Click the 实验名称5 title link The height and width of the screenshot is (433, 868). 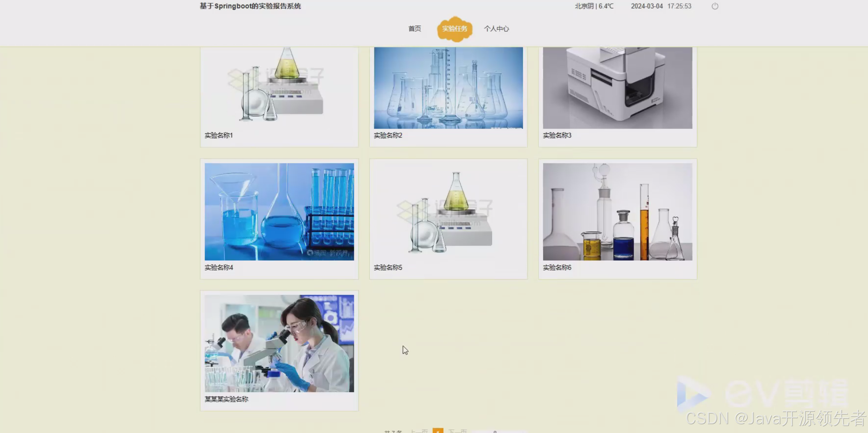388,268
